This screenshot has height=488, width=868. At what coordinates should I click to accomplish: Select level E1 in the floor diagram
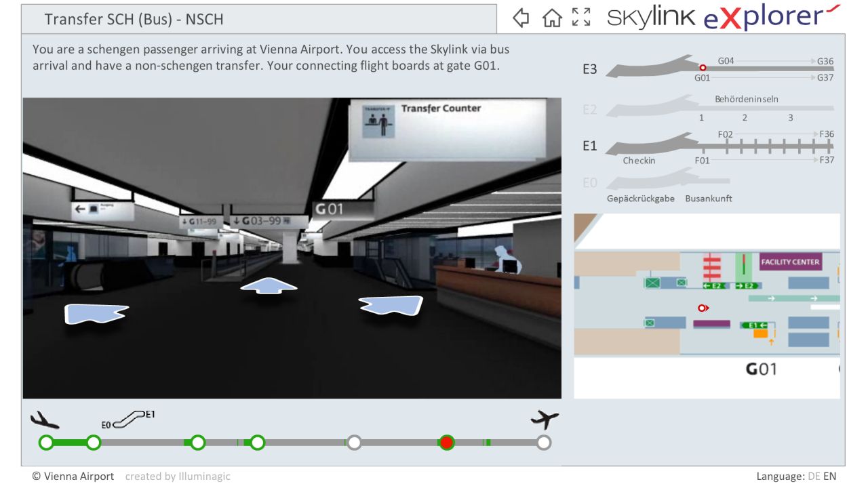589,145
